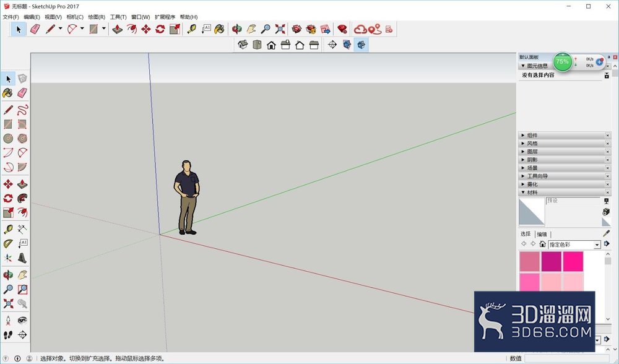The height and width of the screenshot is (364, 619).
Task: Switch to Front view house icon
Action: coord(271,45)
